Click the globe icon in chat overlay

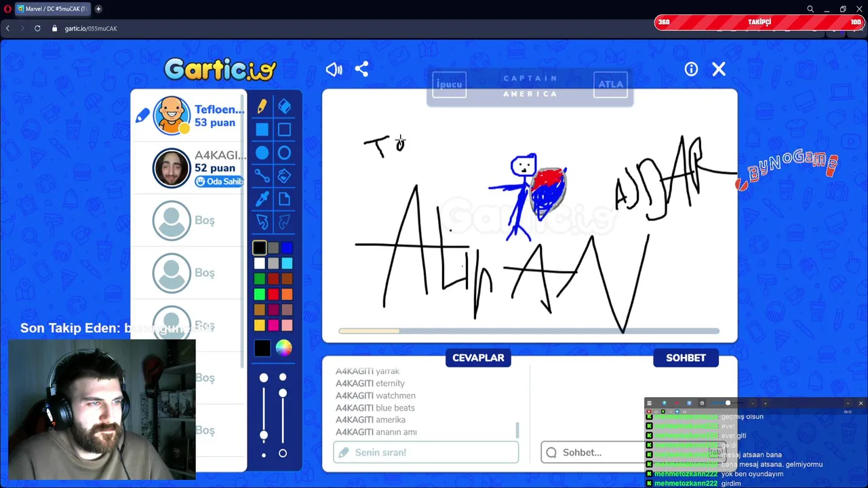664,403
